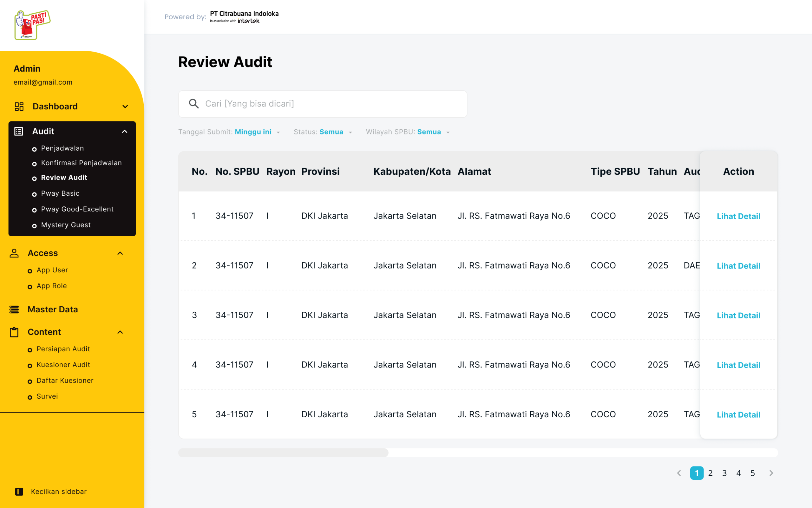
Task: Select the Master Data icon
Action: (x=14, y=309)
